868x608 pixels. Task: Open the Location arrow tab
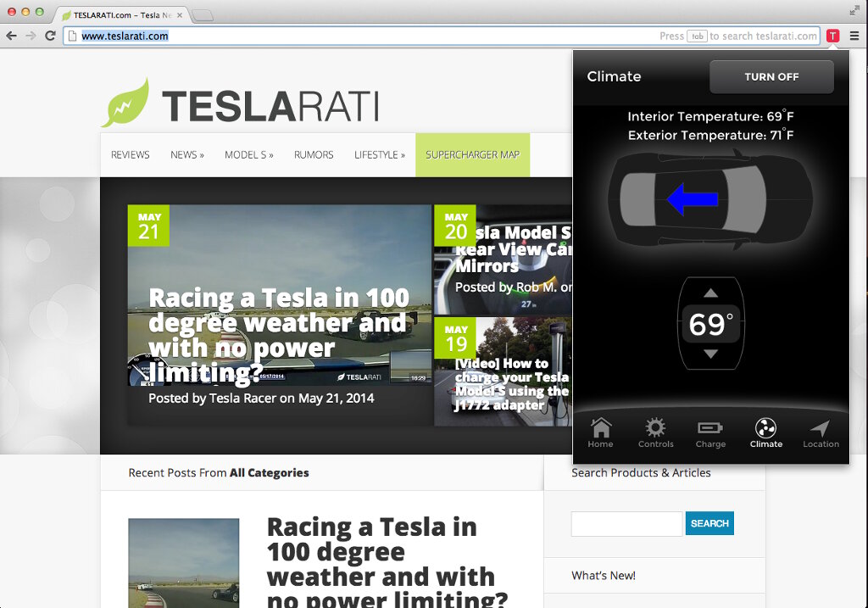point(821,433)
